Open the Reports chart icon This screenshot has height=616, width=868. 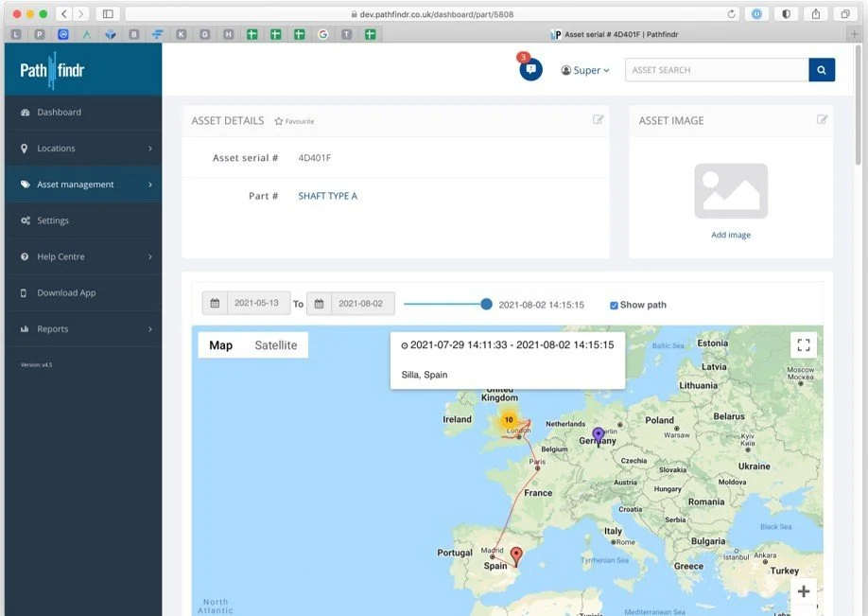pos(23,328)
